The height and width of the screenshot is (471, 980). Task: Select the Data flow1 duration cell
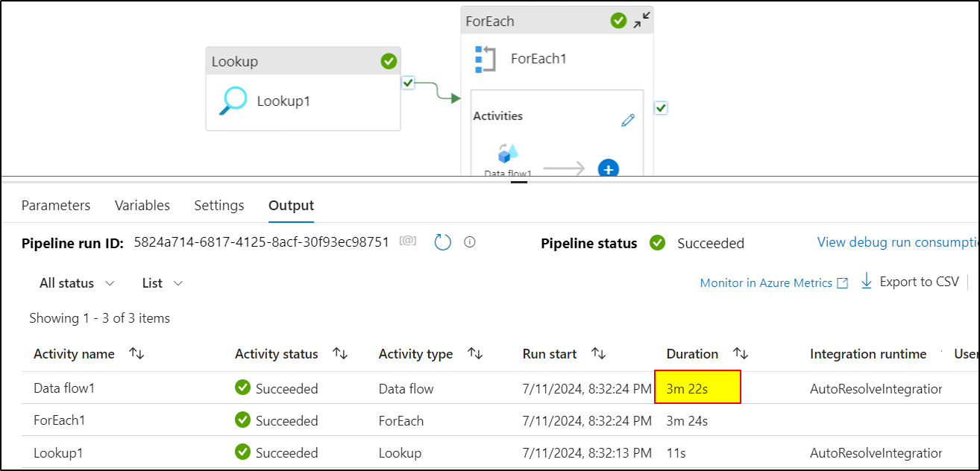697,388
